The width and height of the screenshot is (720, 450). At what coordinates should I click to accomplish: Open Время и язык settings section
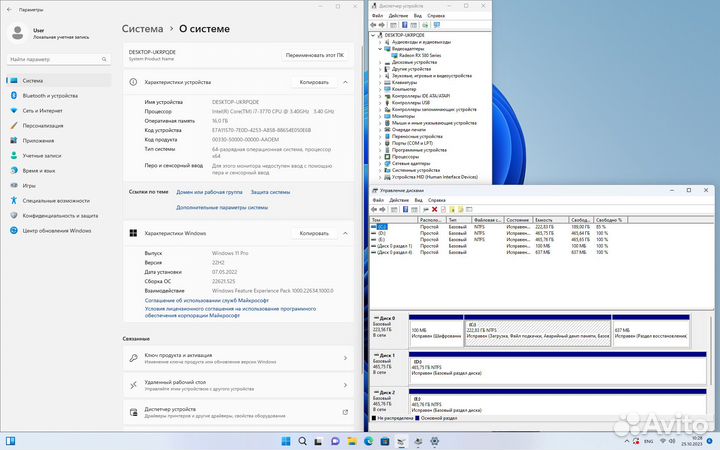[39, 171]
